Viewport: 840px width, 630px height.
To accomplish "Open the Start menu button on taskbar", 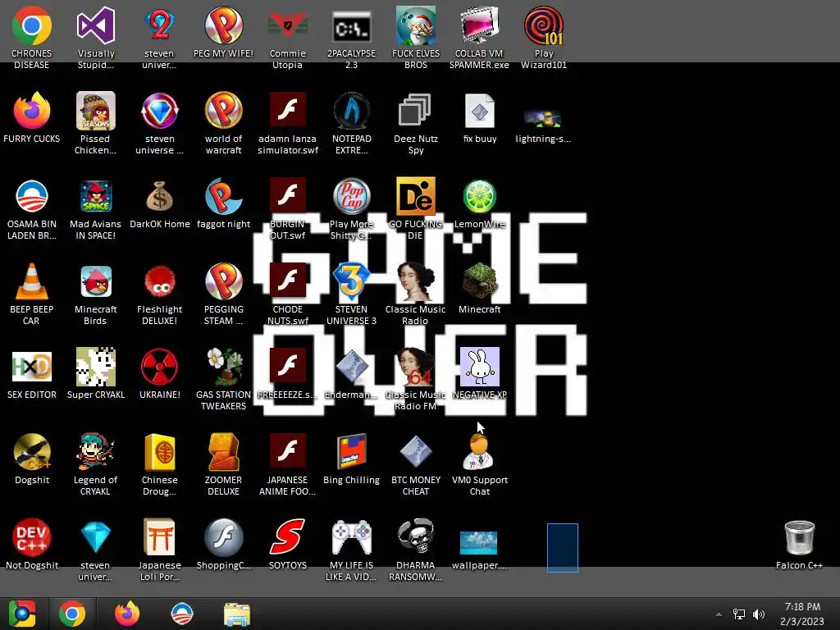I will coord(22,614).
